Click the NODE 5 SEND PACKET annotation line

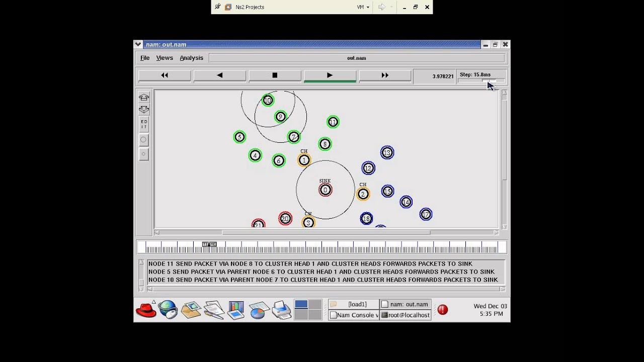tap(321, 271)
